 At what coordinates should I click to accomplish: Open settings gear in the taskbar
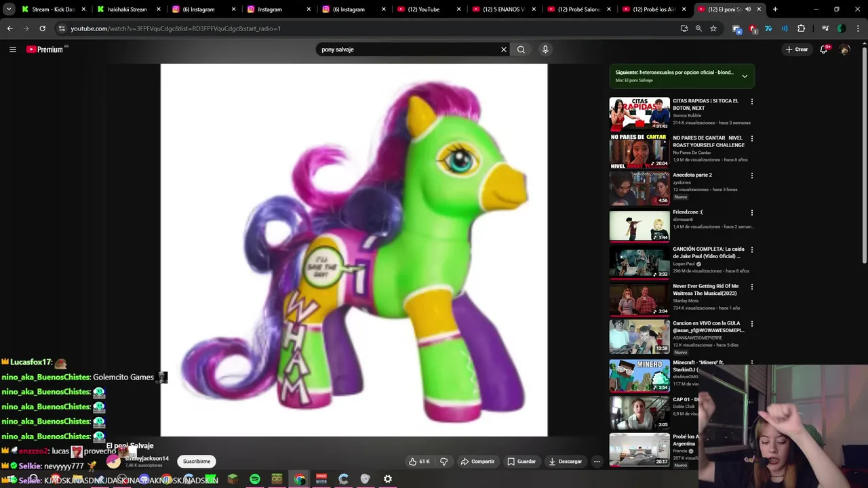click(x=388, y=479)
